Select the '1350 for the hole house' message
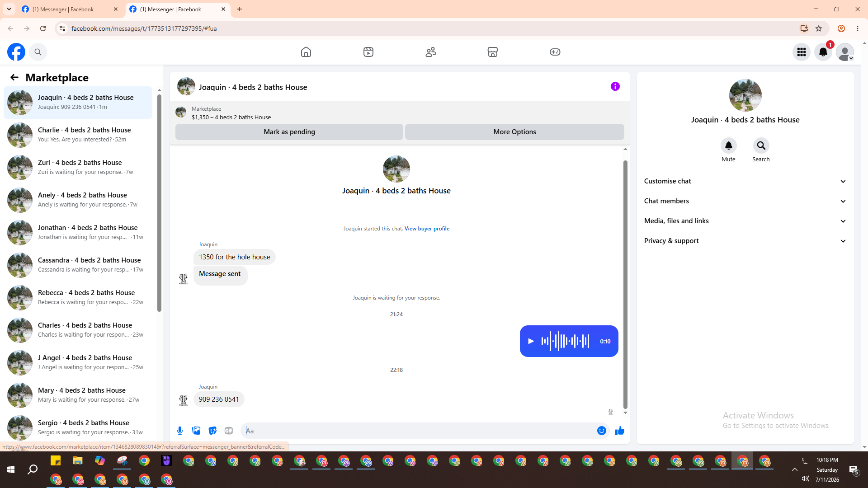 (234, 257)
